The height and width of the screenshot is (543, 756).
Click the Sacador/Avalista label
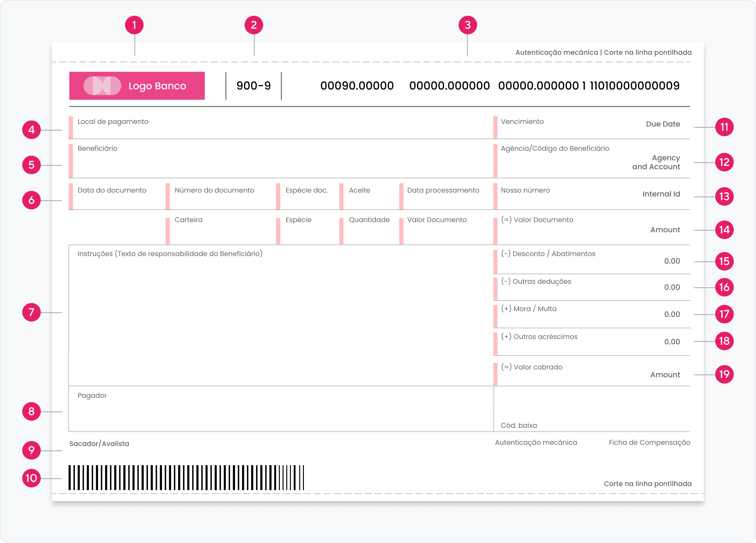click(x=99, y=444)
